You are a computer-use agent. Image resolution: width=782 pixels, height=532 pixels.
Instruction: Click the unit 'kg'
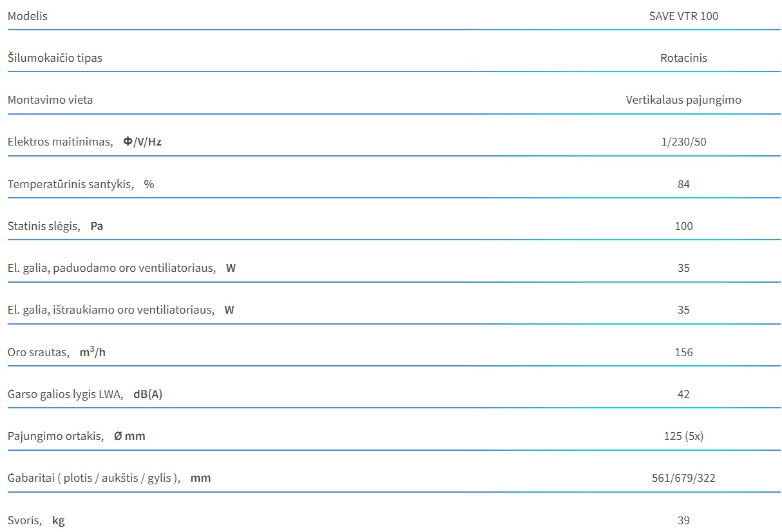click(59, 520)
